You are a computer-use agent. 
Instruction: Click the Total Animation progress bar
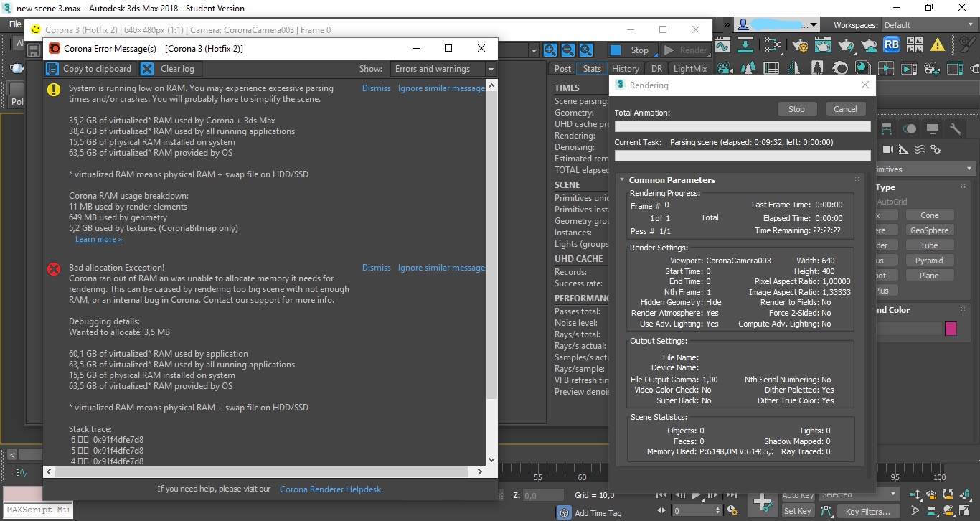pyautogui.click(x=743, y=126)
